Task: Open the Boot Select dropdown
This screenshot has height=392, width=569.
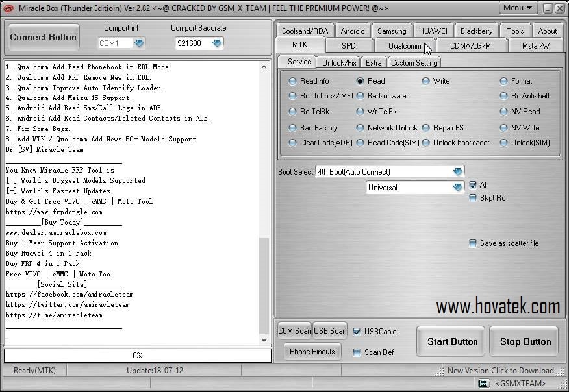Action: tap(458, 171)
